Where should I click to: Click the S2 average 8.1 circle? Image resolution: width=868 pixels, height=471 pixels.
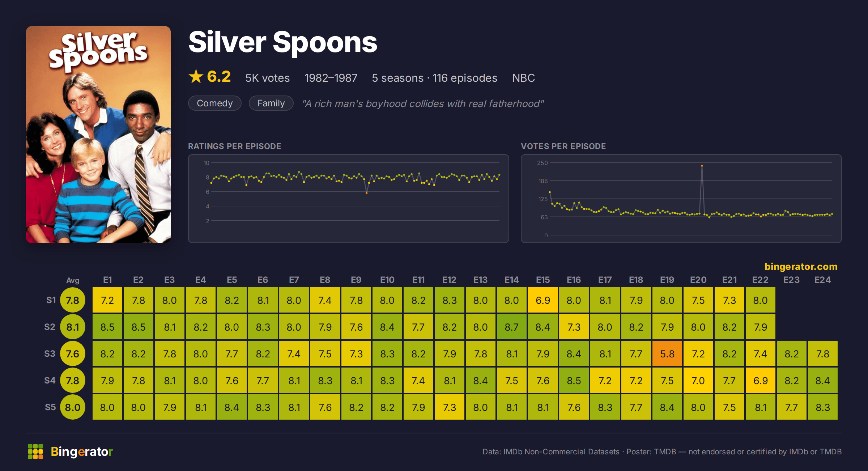click(x=73, y=327)
